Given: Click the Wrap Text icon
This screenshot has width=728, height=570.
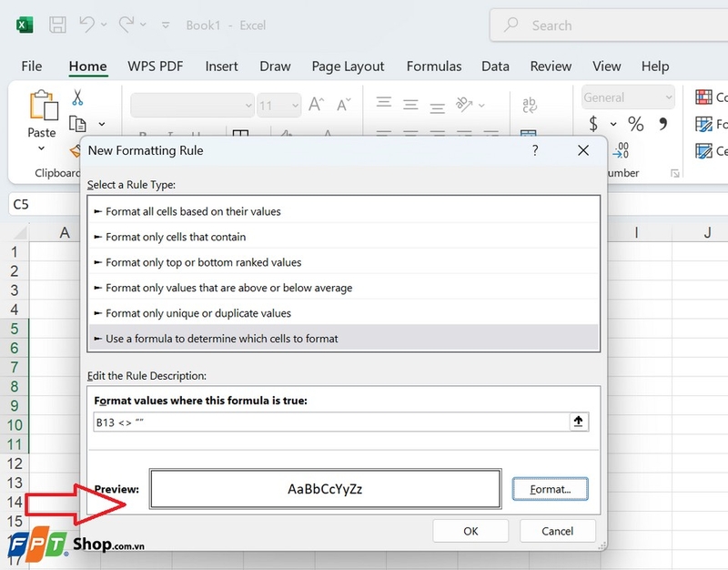Looking at the screenshot, I should (530, 105).
